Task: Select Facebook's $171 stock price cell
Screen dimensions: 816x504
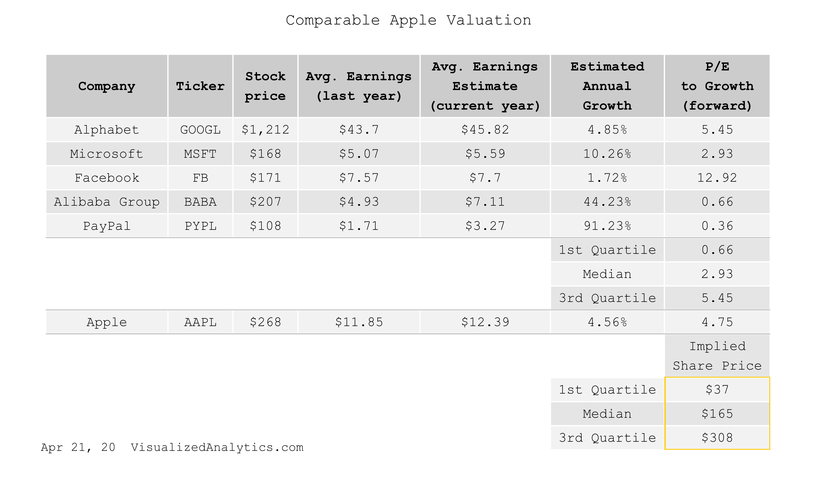Action: (x=265, y=178)
